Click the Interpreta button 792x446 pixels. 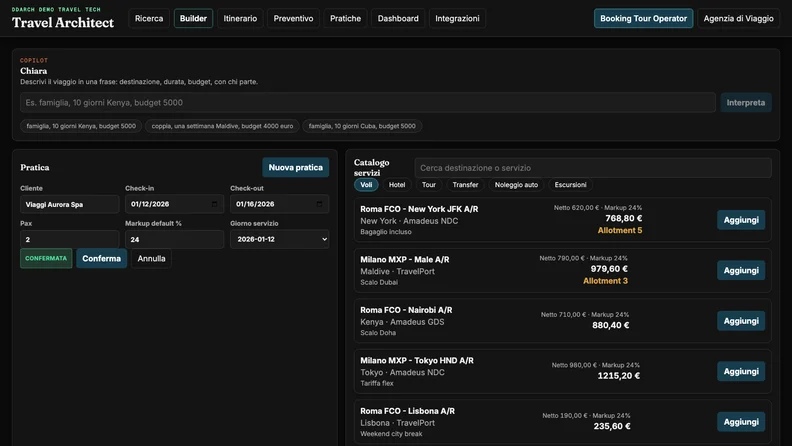tap(746, 103)
